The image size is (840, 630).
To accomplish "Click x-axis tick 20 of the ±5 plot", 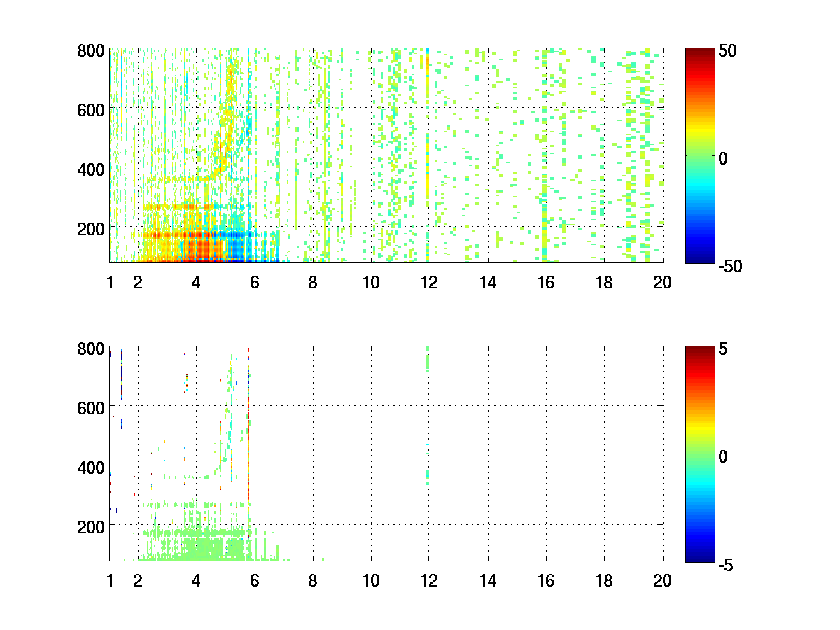I will point(662,580).
